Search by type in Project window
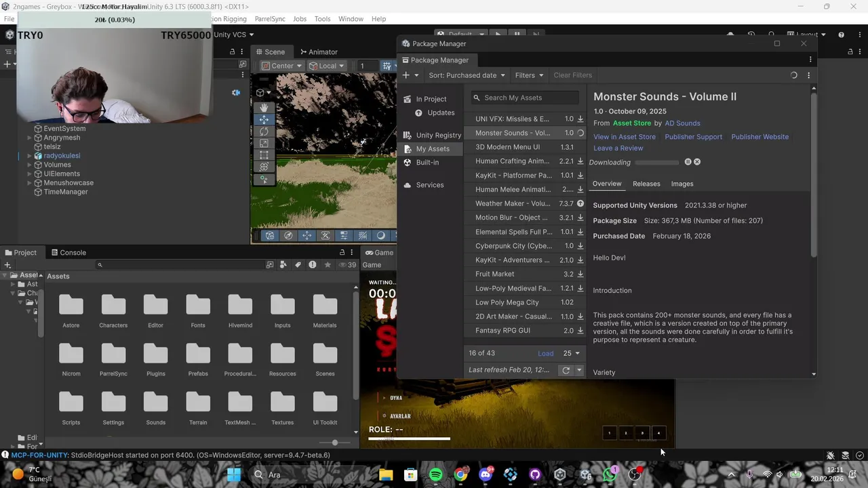Viewport: 868px width, 488px height. [283, 265]
